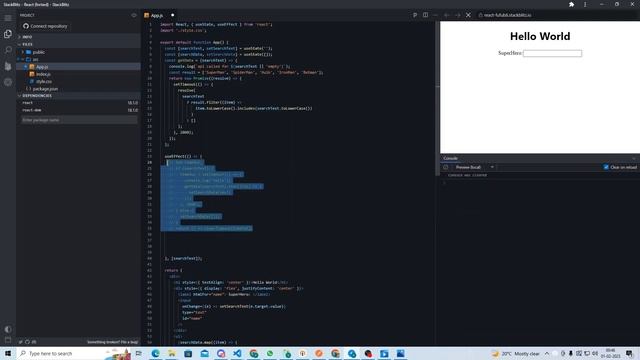Image resolution: width=640 pixels, height=360 pixels.
Task: Open WhatsApp from the taskbar
Action: click(x=270, y=353)
